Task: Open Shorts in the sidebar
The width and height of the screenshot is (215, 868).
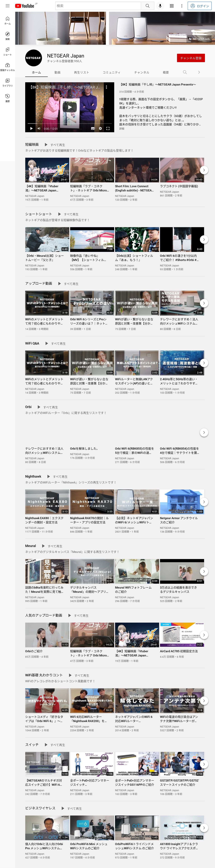Action: coord(7,51)
